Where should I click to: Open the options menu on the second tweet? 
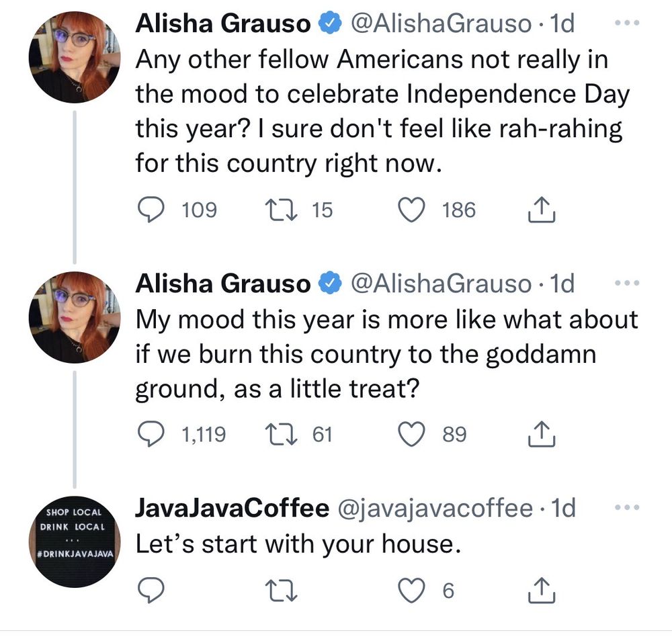626,283
